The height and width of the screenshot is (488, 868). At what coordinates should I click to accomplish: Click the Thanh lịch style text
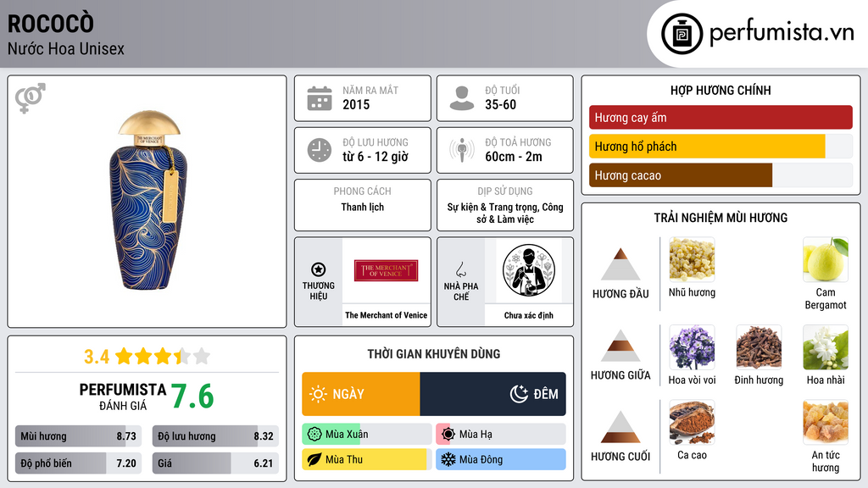363,208
